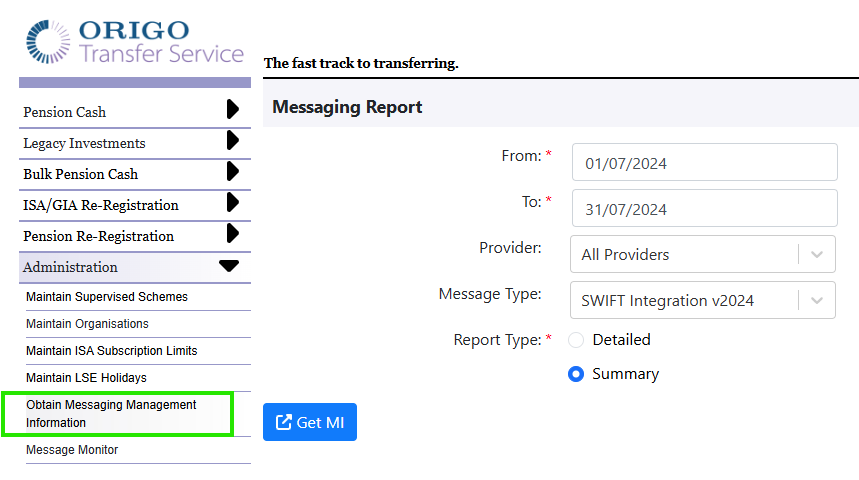Open Maintain Supervised Schemes

click(x=107, y=296)
